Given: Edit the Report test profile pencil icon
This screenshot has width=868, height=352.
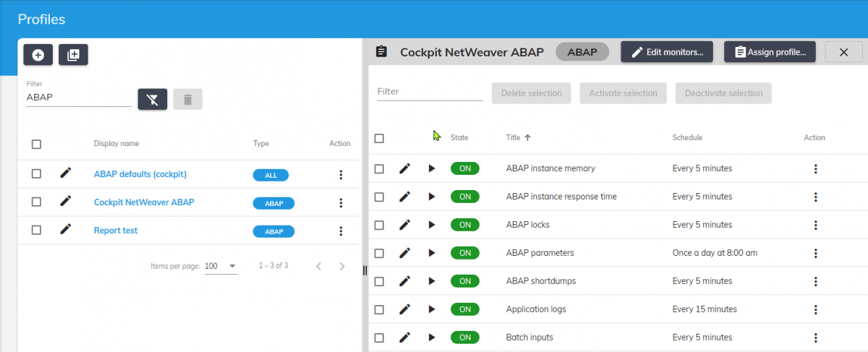Looking at the screenshot, I should pos(66,230).
